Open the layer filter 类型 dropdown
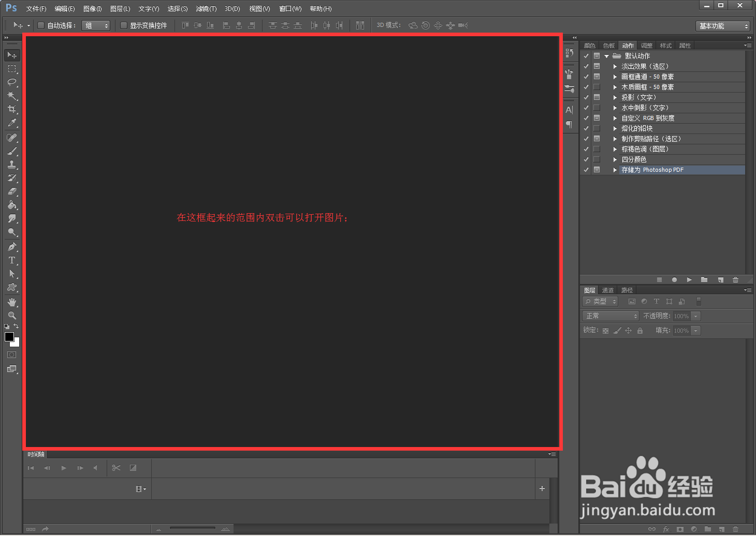 pos(600,302)
